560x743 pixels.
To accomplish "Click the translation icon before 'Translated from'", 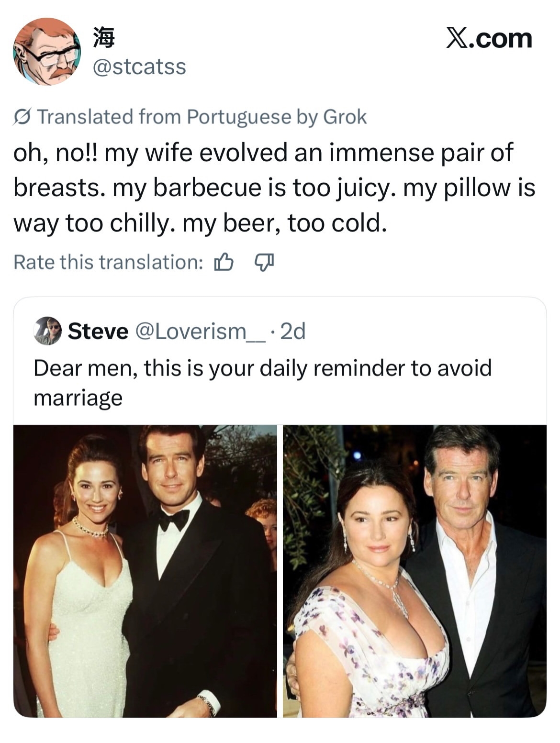I will pyautogui.click(x=22, y=117).
